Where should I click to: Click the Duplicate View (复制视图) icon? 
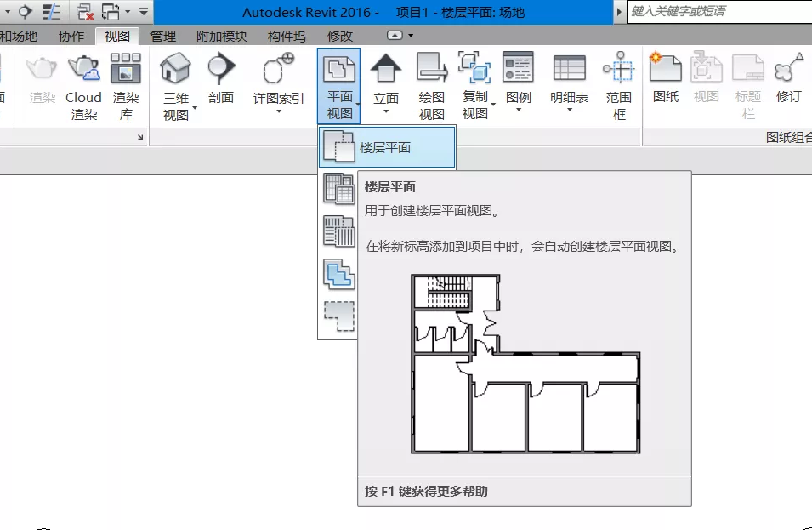coord(475,68)
